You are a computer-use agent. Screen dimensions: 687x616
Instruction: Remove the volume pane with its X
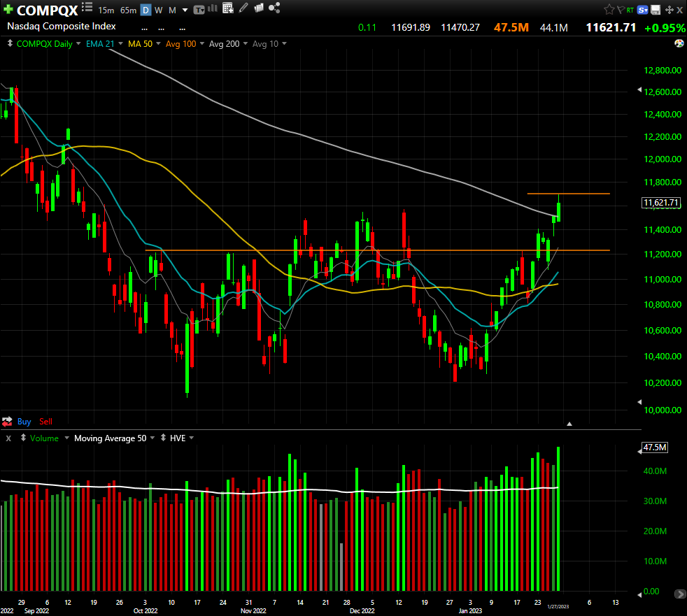click(8, 438)
